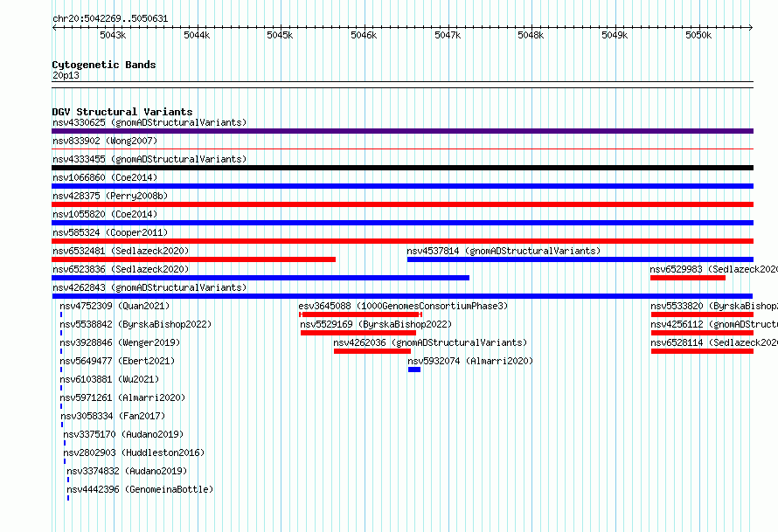The width and height of the screenshot is (778, 532).
Task: Open nsv4262036 gnomAD variant label
Action: (430, 342)
